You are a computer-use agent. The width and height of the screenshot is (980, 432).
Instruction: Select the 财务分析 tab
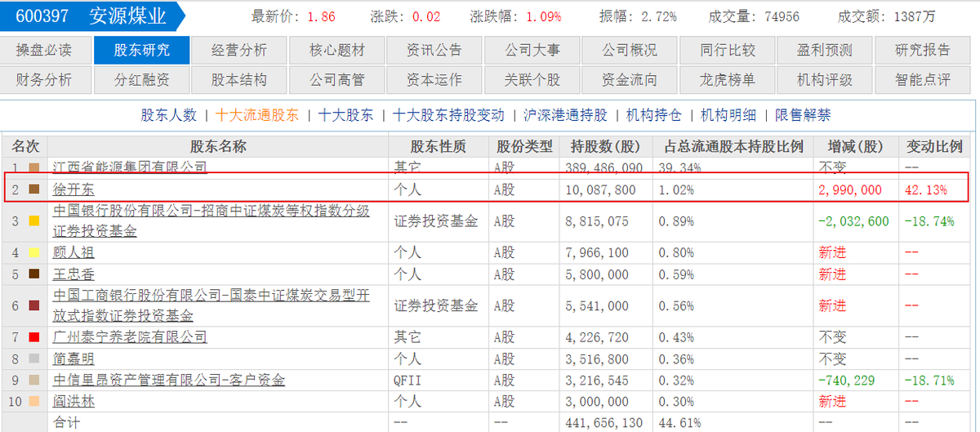[44, 80]
